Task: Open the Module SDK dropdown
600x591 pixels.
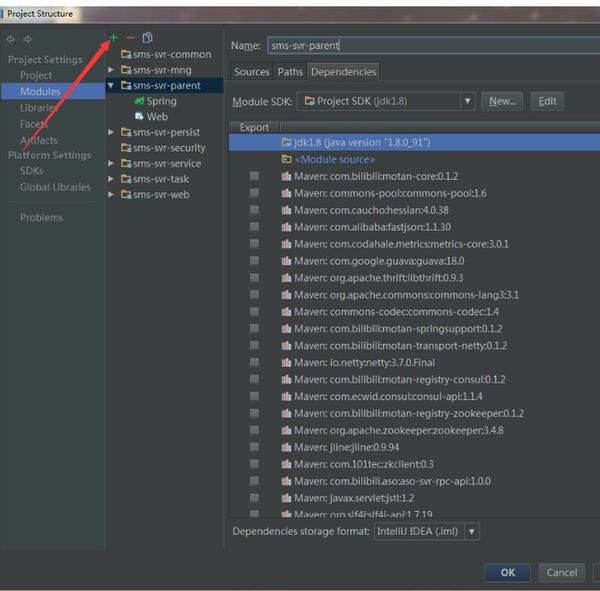Action: 468,101
